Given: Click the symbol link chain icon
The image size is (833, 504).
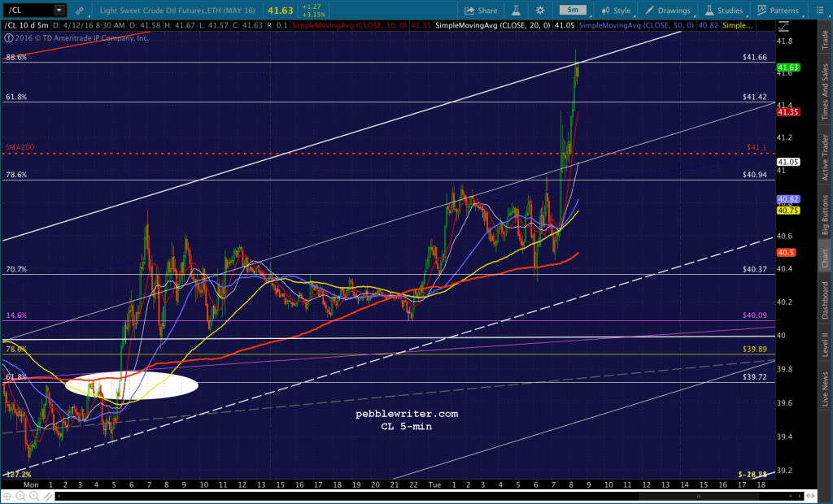Looking at the screenshot, I should (x=80, y=10).
